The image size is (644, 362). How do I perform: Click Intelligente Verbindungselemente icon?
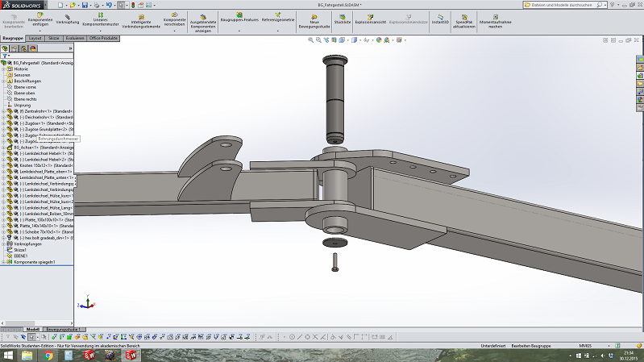[141, 15]
